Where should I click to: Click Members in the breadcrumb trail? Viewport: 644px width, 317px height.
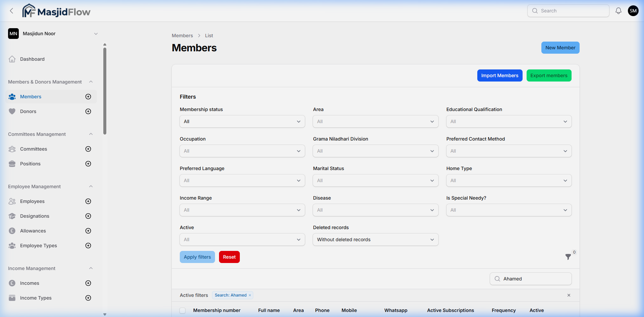(182, 35)
